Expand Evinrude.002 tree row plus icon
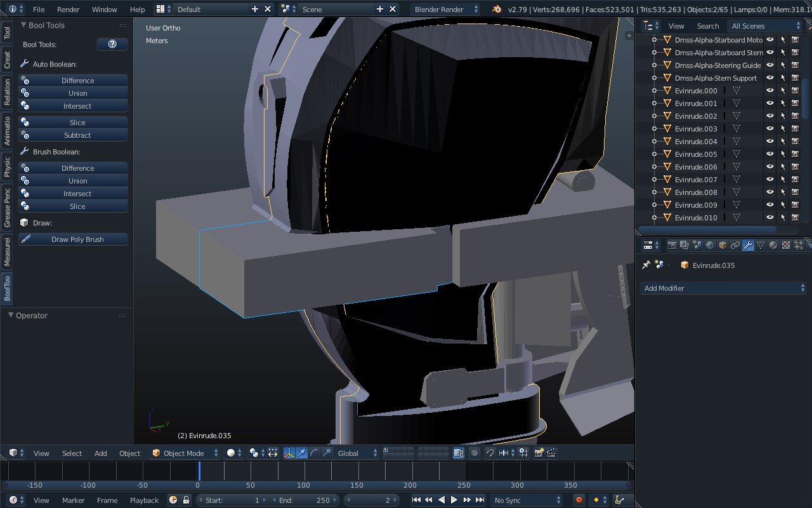Screen dimensions: 812x508 (654, 116)
